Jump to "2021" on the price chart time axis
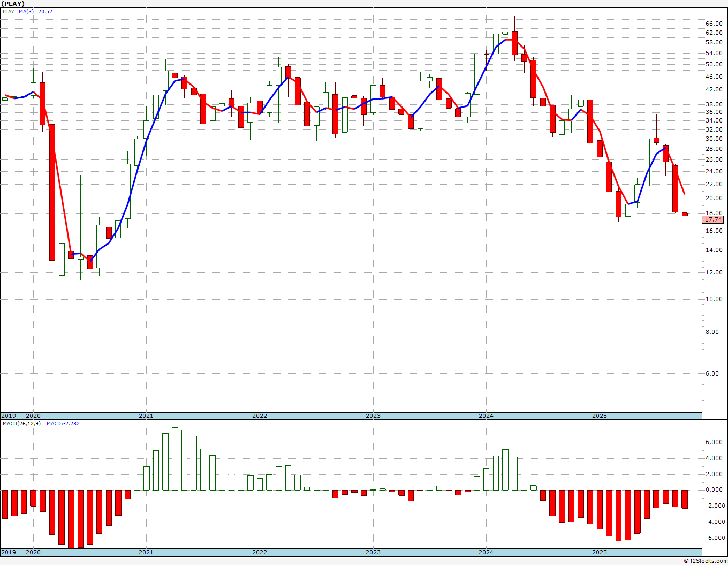This screenshot has width=728, height=565. coord(146,416)
